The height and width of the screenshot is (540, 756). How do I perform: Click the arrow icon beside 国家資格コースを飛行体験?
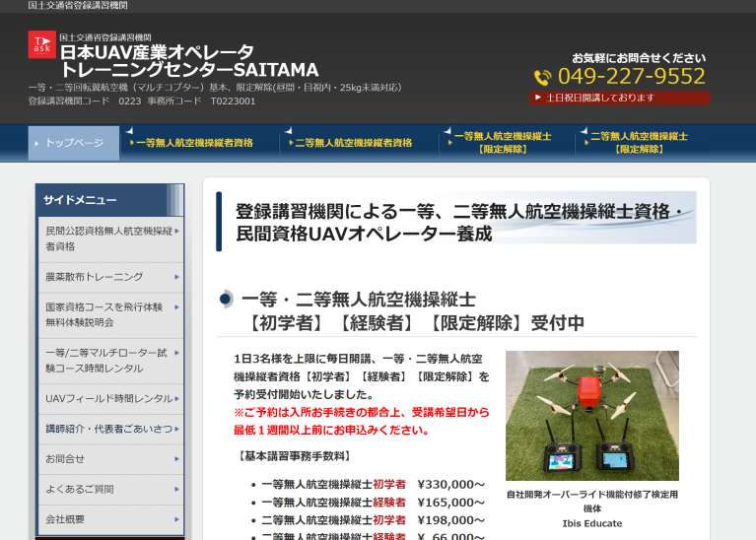(177, 306)
